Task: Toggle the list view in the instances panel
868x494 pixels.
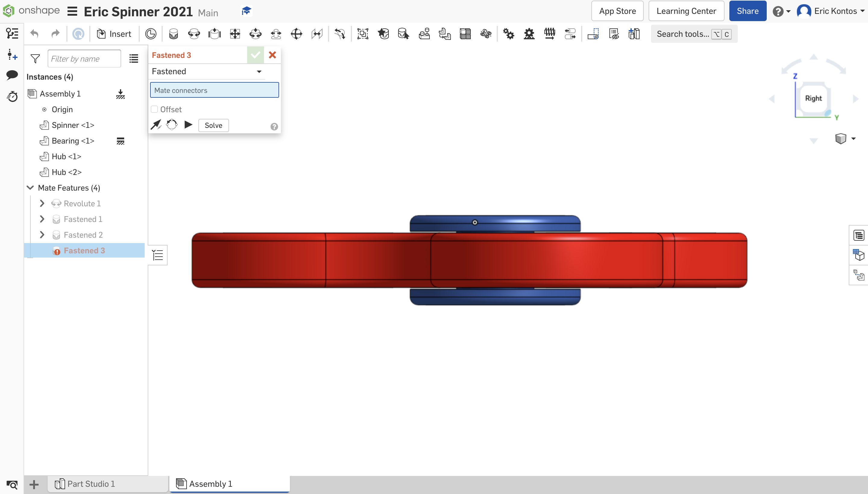Action: (x=133, y=59)
